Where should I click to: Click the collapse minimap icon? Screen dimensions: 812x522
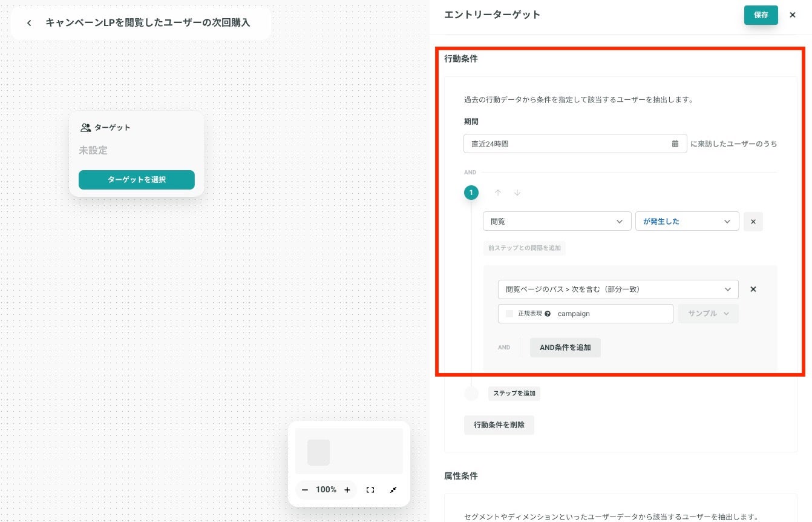tap(393, 490)
